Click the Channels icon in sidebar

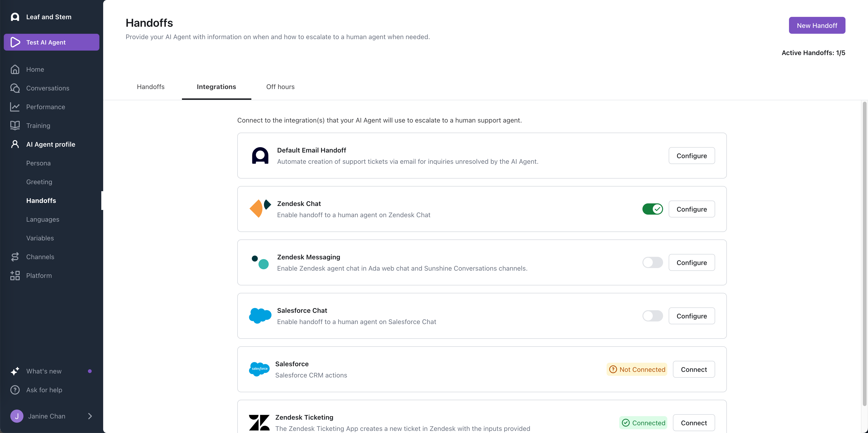tap(15, 257)
